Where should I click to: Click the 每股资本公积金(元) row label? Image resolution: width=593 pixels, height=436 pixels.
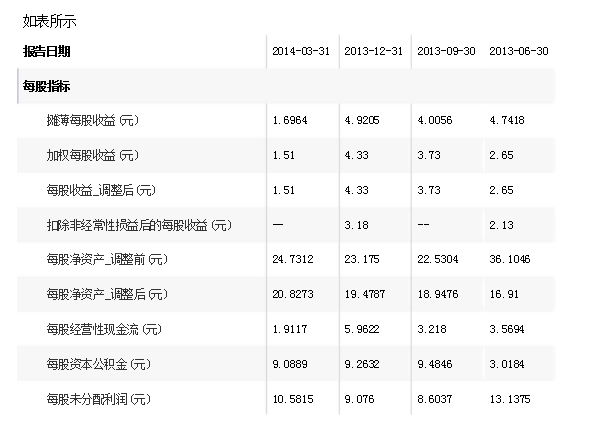click(x=98, y=364)
